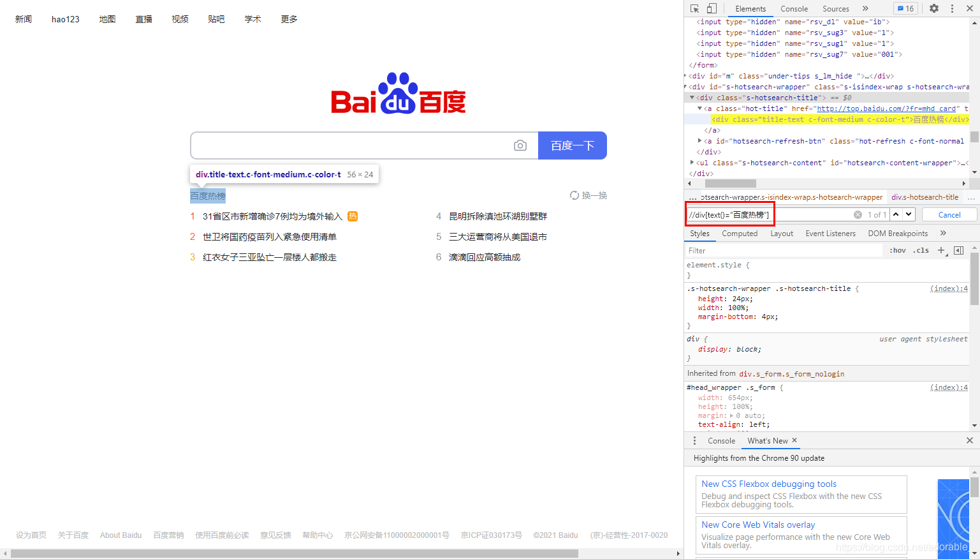Open the About Baidu footer link
This screenshot has width=980, height=559.
(x=121, y=535)
